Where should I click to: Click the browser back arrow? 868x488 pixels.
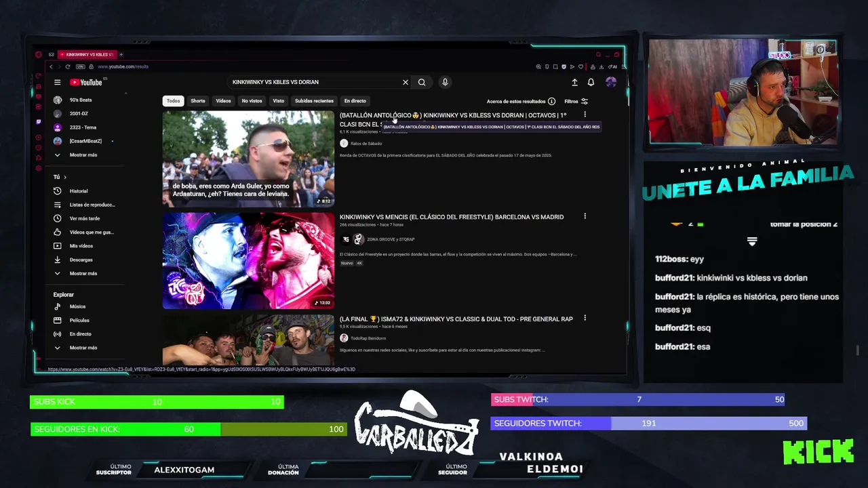tap(51, 66)
